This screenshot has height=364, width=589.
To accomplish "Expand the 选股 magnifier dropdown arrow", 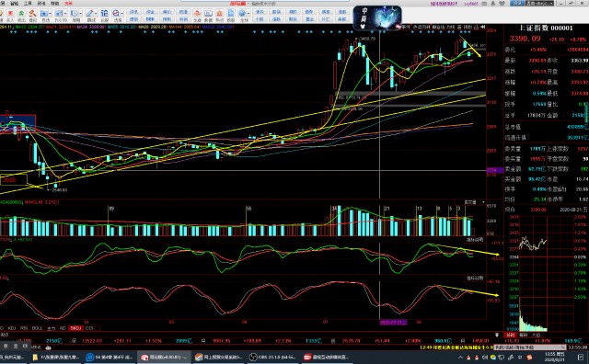I will (x=122, y=14).
